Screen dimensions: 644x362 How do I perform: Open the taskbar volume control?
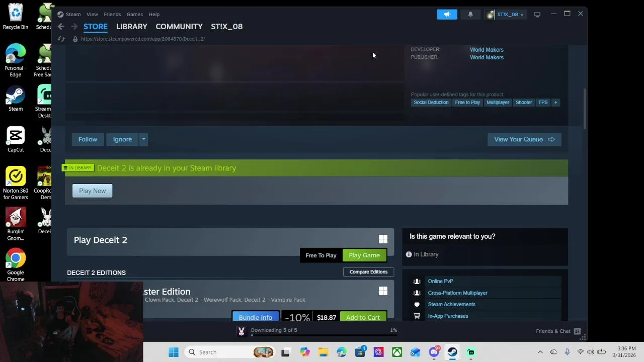591,352
